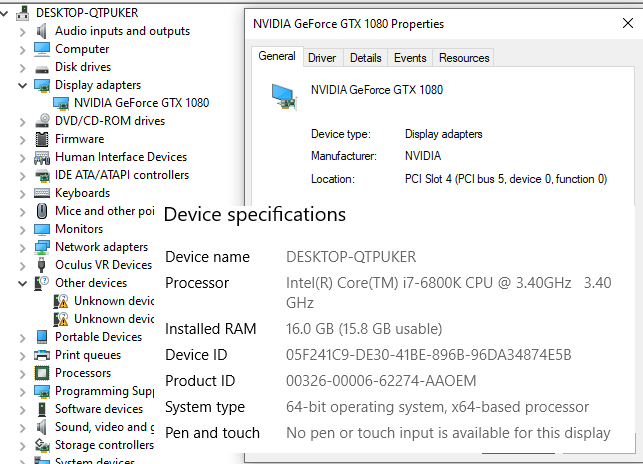This screenshot has width=643, height=464.
Task: Click the Device specifications heading
Action: pyautogui.click(x=255, y=215)
